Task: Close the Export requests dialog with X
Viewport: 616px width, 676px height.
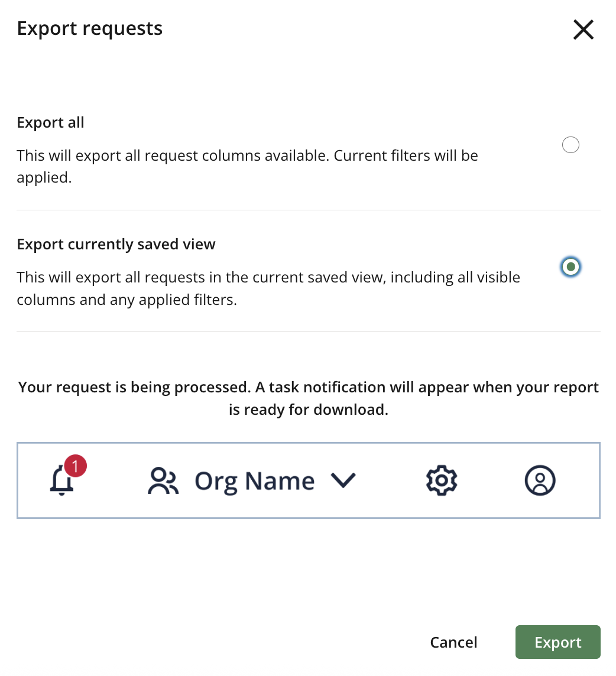Action: click(x=583, y=29)
